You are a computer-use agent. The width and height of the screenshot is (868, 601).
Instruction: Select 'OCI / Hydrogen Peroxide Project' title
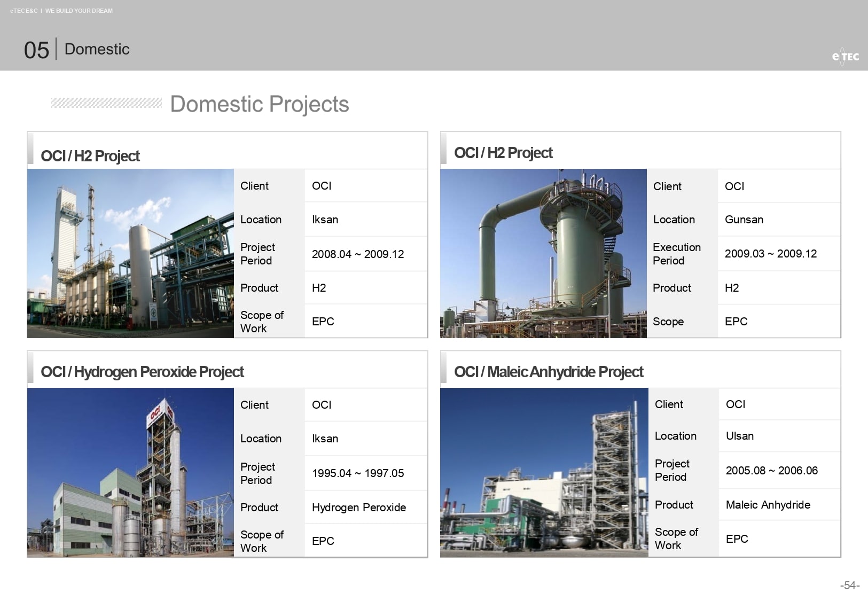pos(142,372)
